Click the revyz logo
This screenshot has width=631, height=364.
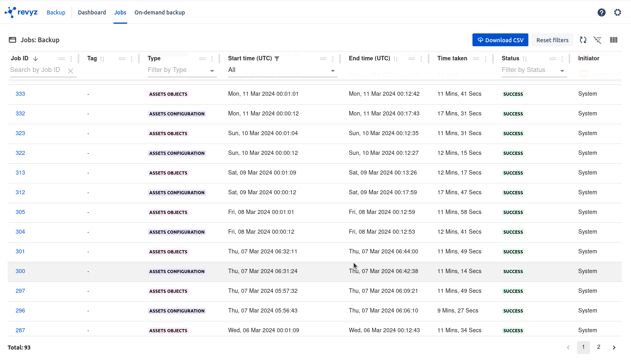point(21,12)
